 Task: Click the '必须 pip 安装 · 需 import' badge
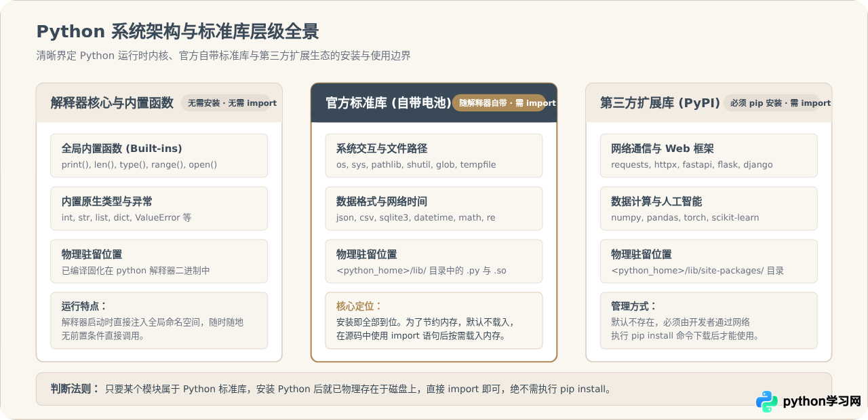(776, 103)
